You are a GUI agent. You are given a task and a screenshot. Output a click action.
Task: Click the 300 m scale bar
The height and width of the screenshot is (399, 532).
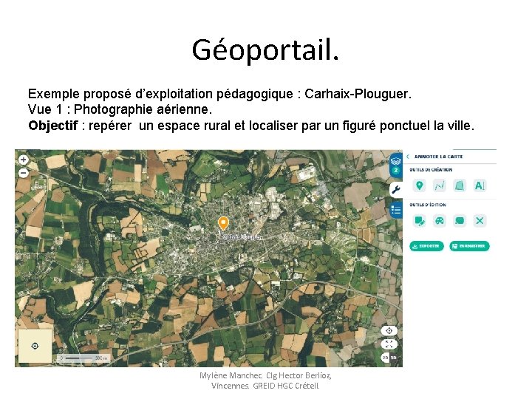point(83,358)
